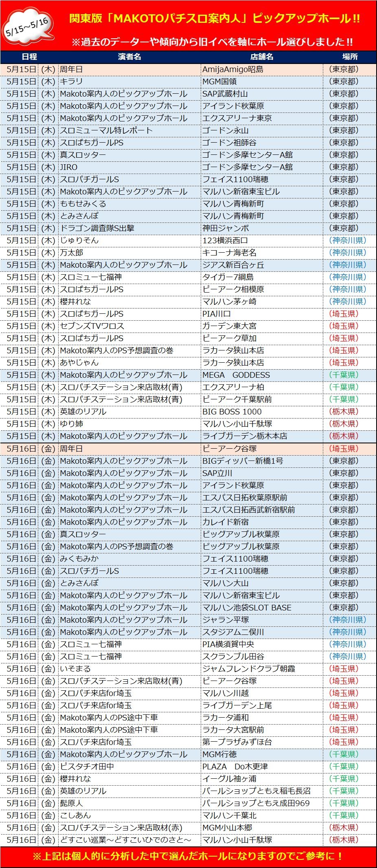
Task: Click ジアス新百合ヶ丘 store name
Action: pyautogui.click(x=233, y=265)
